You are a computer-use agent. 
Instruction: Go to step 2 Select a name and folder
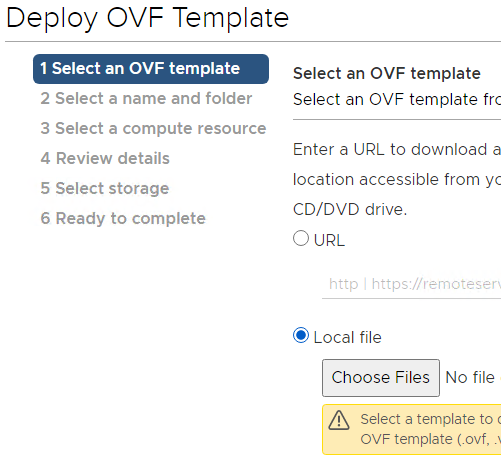click(146, 99)
